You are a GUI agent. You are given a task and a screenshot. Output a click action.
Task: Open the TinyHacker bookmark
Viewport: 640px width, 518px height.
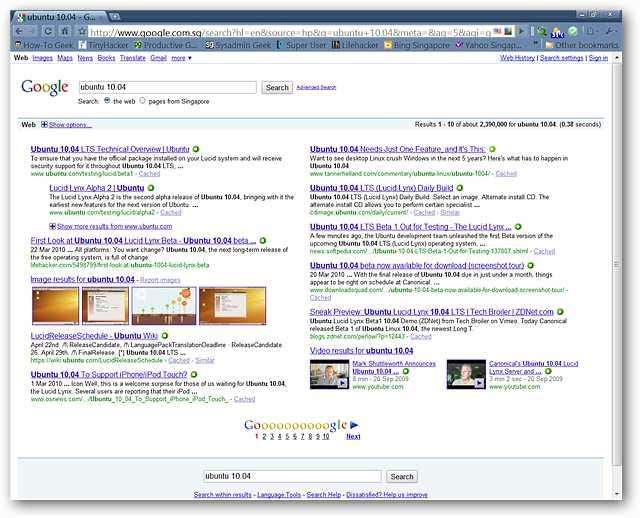(x=104, y=44)
